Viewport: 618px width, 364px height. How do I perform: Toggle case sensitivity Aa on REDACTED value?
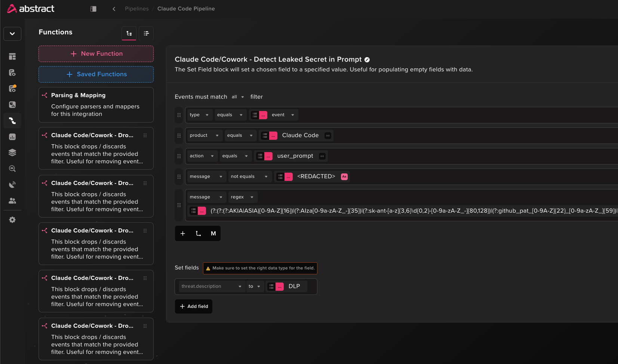(x=344, y=176)
